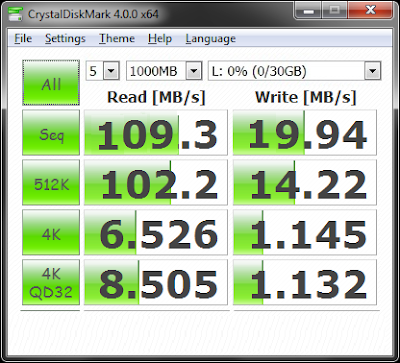Start the Seq benchmark test
Viewport: 400px width, 363px height.
51,133
